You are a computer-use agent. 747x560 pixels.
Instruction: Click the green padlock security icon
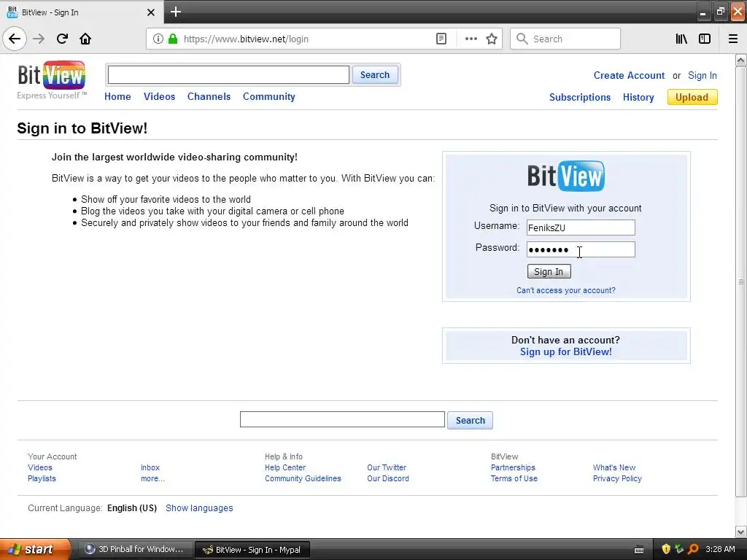coord(173,39)
